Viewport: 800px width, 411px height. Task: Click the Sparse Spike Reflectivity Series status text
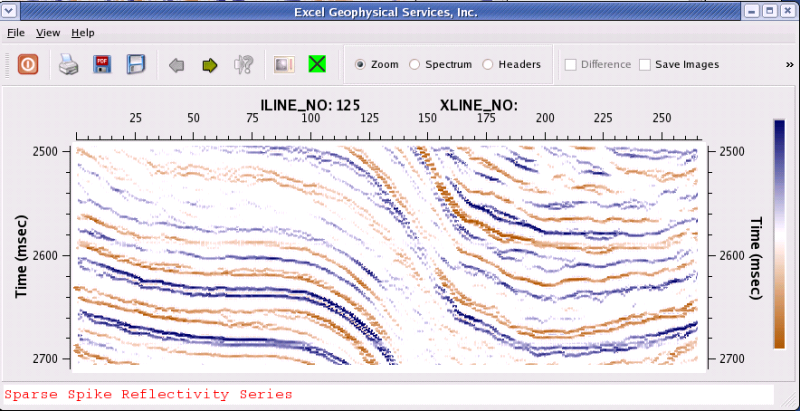[x=148, y=394]
